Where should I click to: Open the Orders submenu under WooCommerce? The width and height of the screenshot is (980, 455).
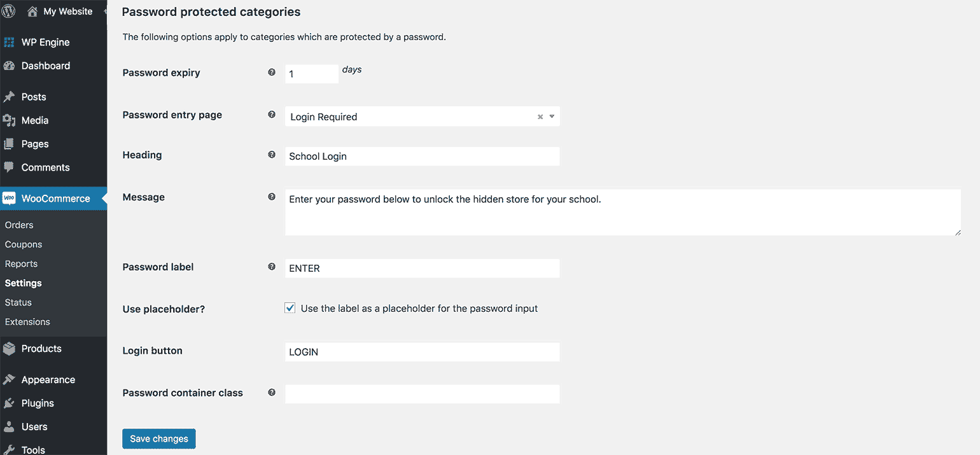pyautogui.click(x=18, y=224)
